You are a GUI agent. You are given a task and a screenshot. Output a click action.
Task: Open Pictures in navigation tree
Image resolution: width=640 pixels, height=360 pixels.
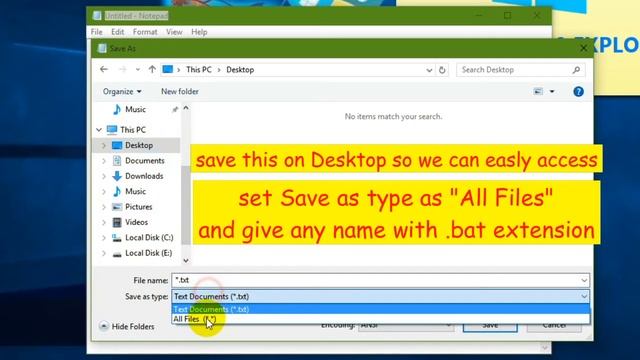[138, 207]
